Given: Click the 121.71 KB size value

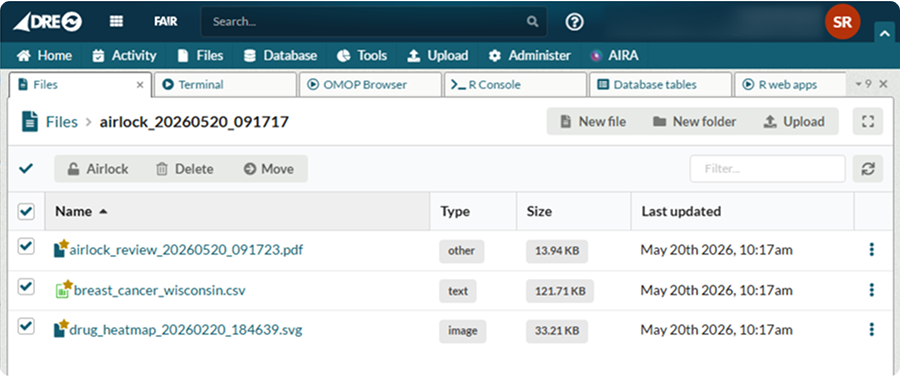Looking at the screenshot, I should click(x=560, y=291).
